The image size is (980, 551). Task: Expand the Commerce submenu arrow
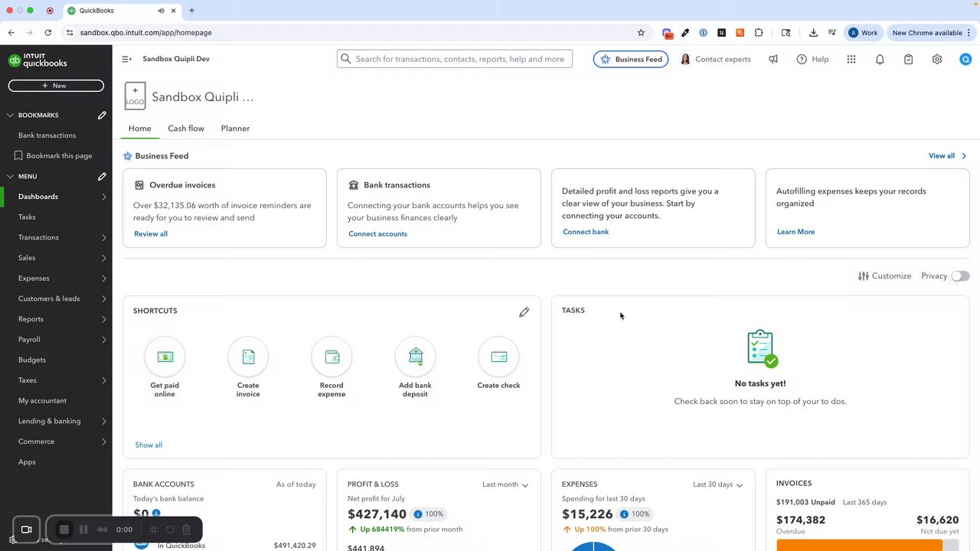click(104, 442)
